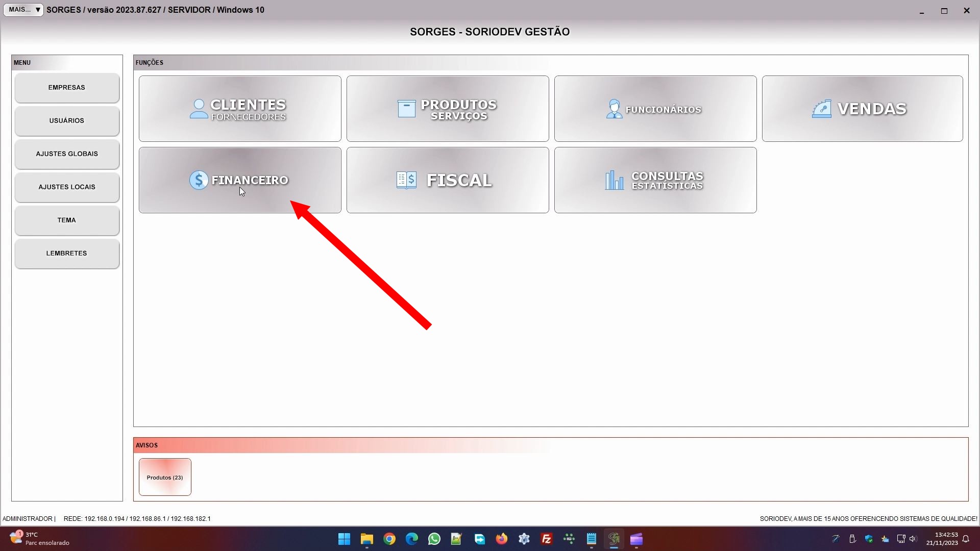Open the Produtos Serviços tile
The height and width of the screenshot is (551, 980).
tap(448, 109)
